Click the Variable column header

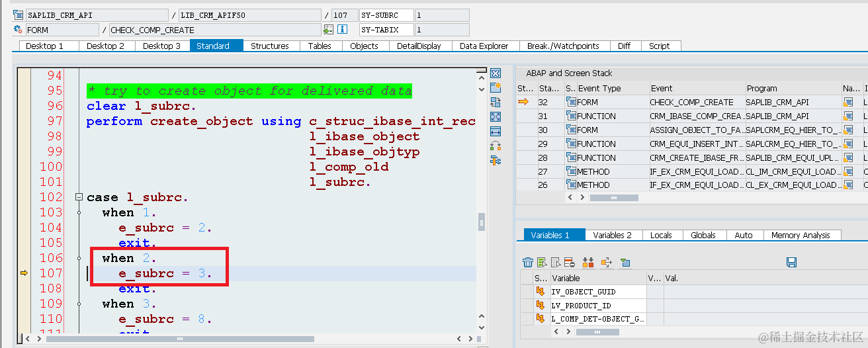point(597,278)
